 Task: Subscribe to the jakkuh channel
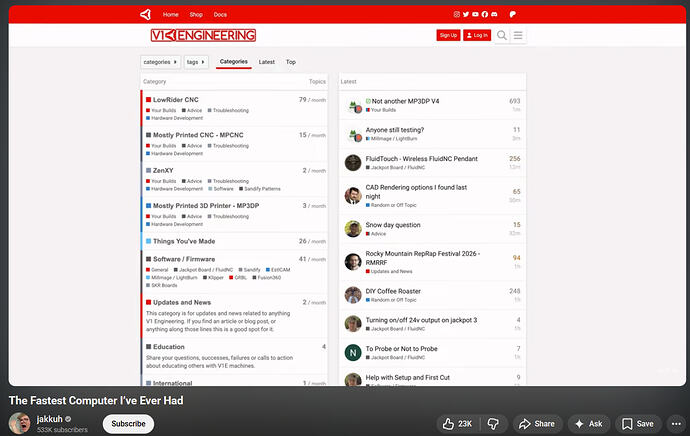[x=128, y=424]
